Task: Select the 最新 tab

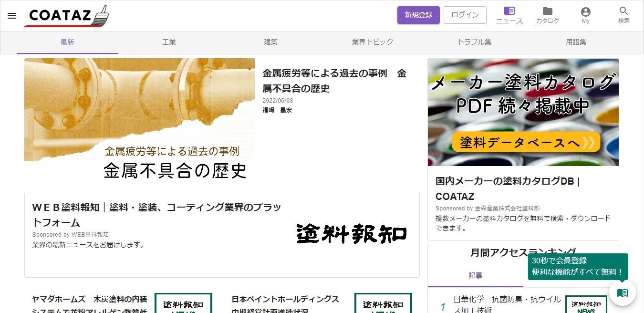Action: [x=67, y=42]
